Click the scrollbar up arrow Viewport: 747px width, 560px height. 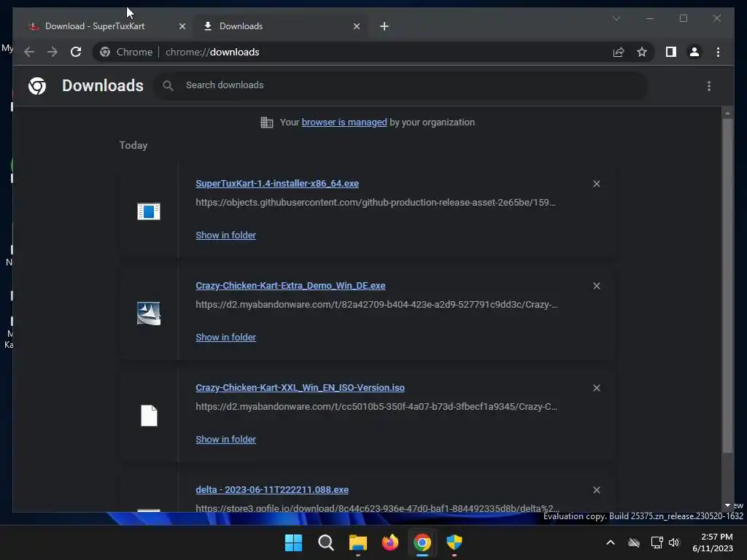pos(727,113)
